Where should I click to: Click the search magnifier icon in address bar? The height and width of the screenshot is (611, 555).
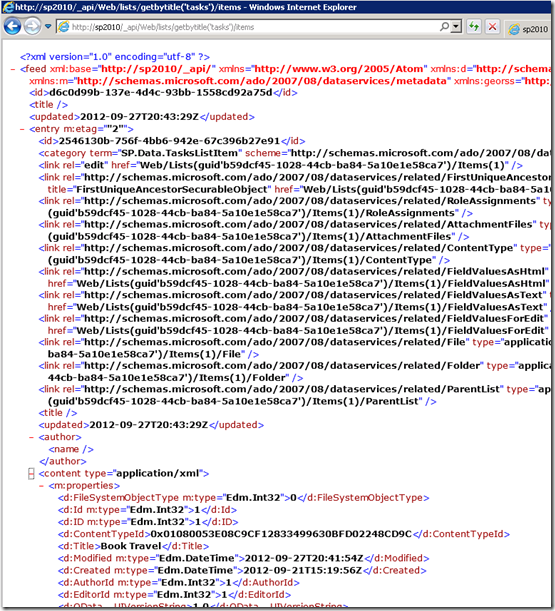[444, 26]
